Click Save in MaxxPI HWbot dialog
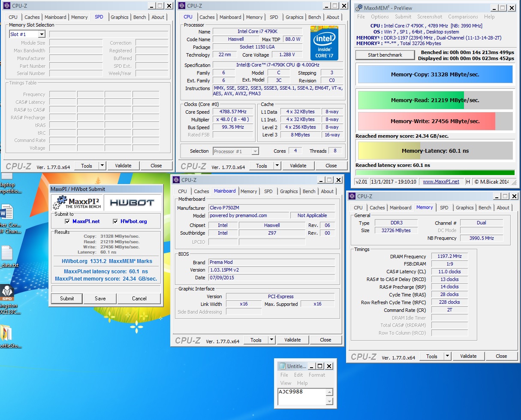 coord(100,299)
